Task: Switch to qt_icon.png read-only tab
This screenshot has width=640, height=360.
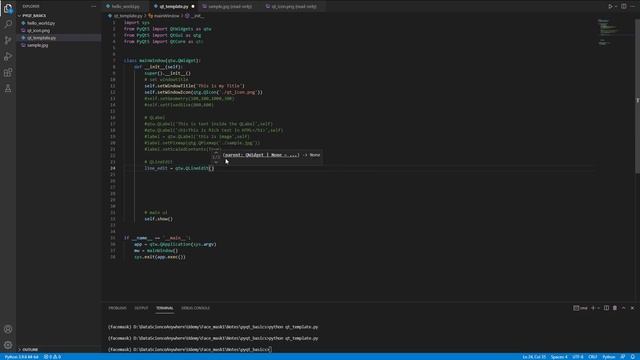Action: pyautogui.click(x=294, y=7)
